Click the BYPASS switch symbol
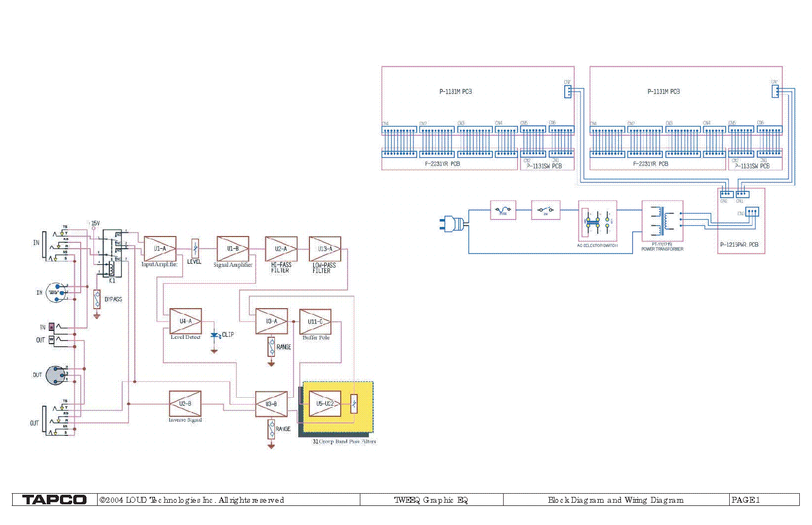 (97, 300)
